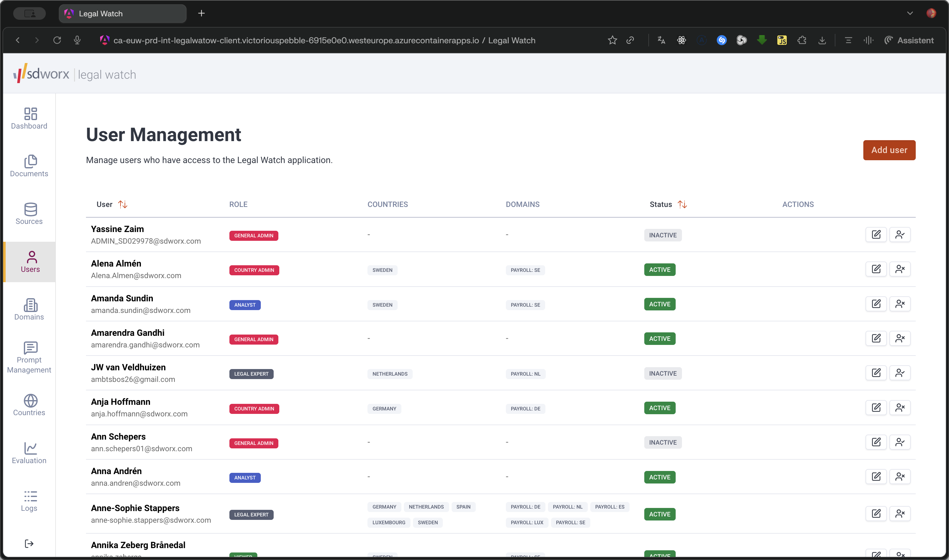Click the ANALYST badge for Amanda Sundin
949x560 pixels.
pyautogui.click(x=245, y=305)
